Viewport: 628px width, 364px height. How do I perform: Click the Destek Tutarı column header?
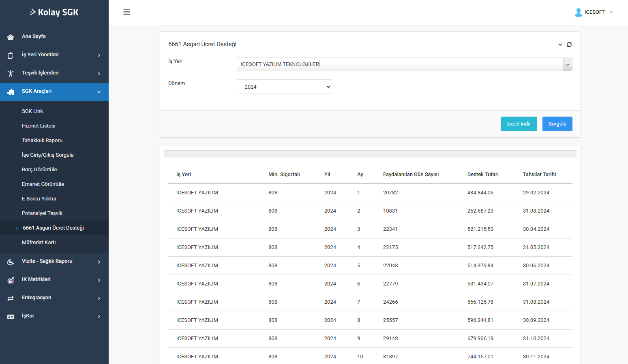(483, 175)
